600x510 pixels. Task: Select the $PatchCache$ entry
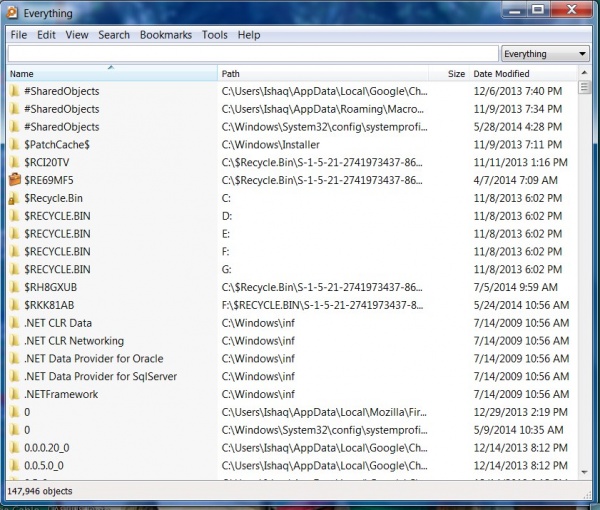tap(57, 145)
